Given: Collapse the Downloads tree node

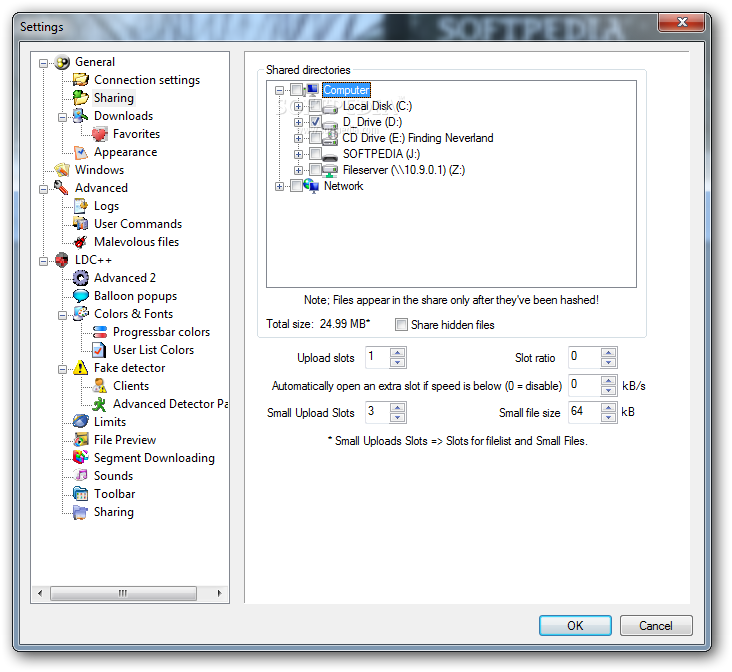Looking at the screenshot, I should click(x=63, y=117).
